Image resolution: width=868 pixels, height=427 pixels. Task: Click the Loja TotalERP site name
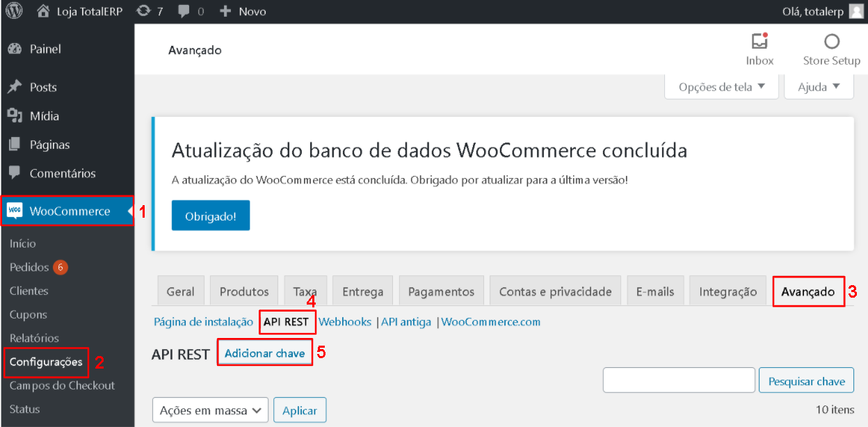[89, 11]
